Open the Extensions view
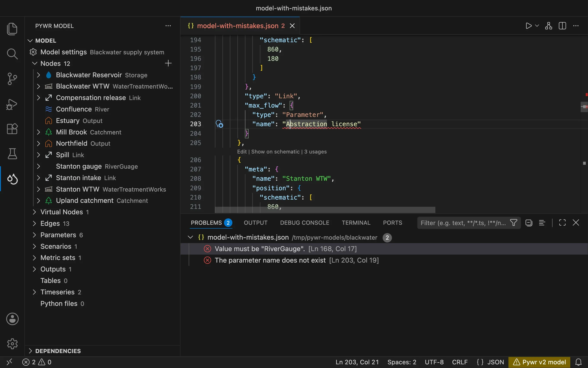Image resolution: width=588 pixels, height=368 pixels. (x=12, y=129)
